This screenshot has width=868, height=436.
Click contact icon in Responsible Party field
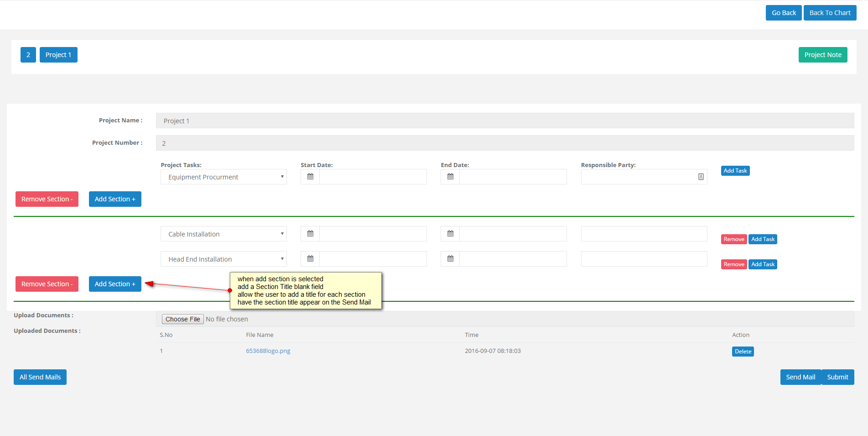click(x=701, y=177)
